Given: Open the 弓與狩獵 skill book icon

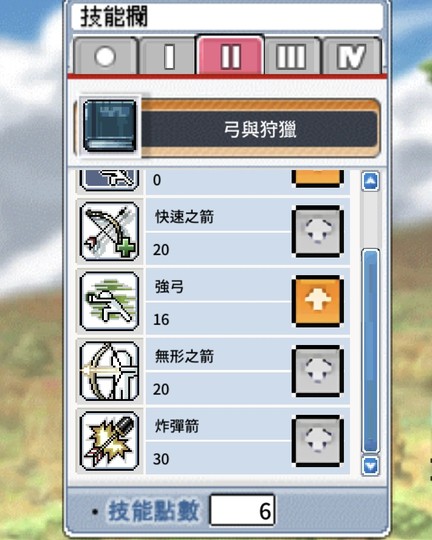Looking at the screenshot, I should pos(110,126).
